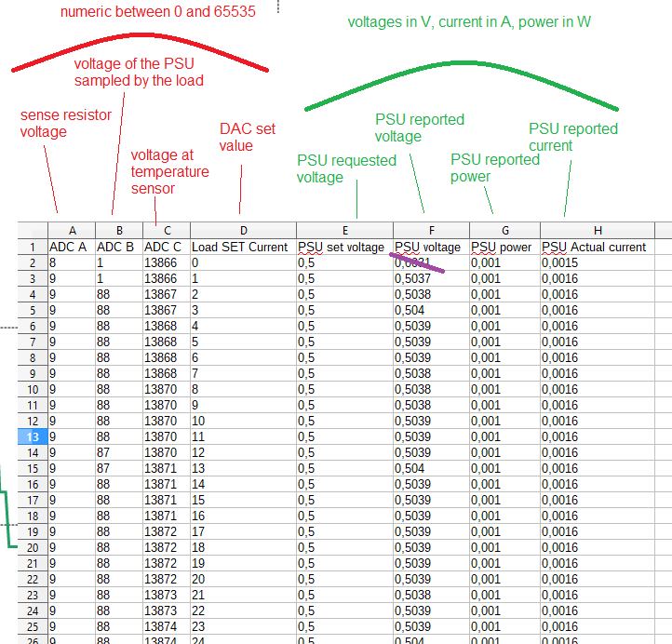Select highlighted row 13 header
This screenshot has height=644, width=672.
click(32, 436)
